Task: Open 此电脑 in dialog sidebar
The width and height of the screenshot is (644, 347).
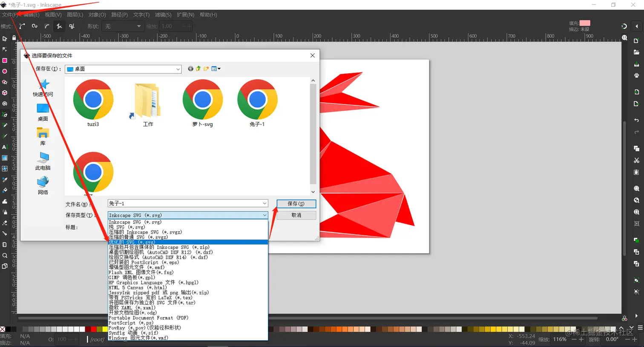Action: (x=43, y=162)
